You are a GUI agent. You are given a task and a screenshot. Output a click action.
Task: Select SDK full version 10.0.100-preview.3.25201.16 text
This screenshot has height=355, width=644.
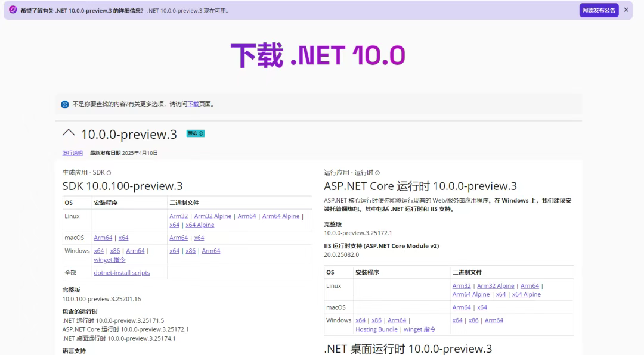coord(101,299)
